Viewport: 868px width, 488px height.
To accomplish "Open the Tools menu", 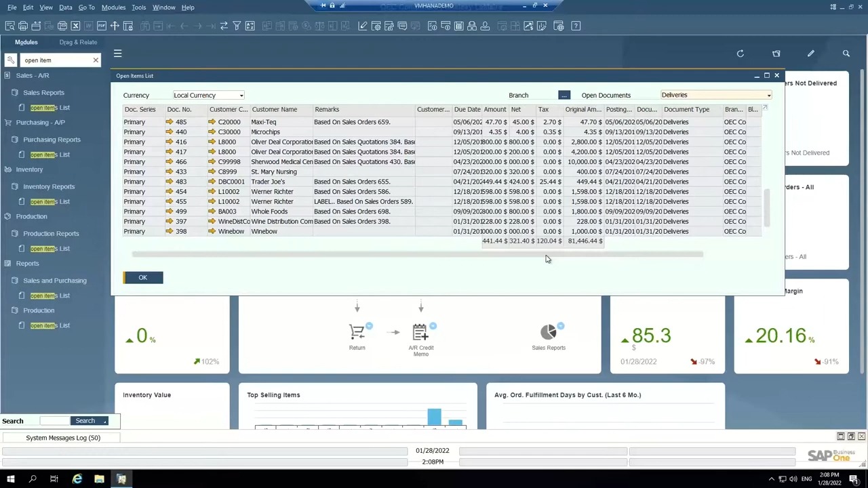I will tap(138, 7).
